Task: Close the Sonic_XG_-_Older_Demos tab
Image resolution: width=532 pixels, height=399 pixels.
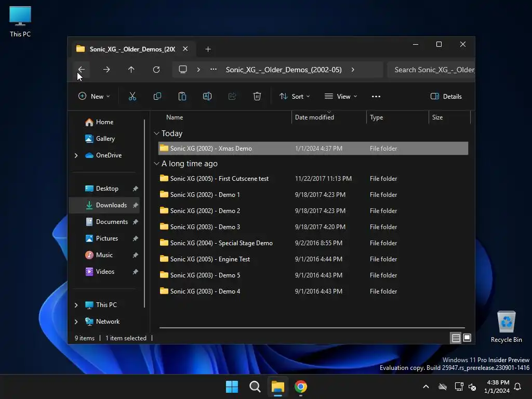Action: coord(185,49)
